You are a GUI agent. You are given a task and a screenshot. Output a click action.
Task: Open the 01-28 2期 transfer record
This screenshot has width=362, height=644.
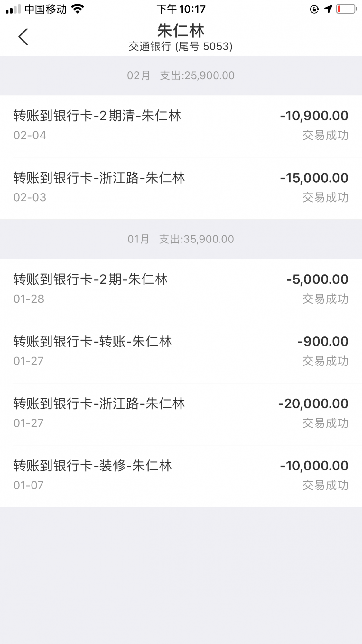181,289
